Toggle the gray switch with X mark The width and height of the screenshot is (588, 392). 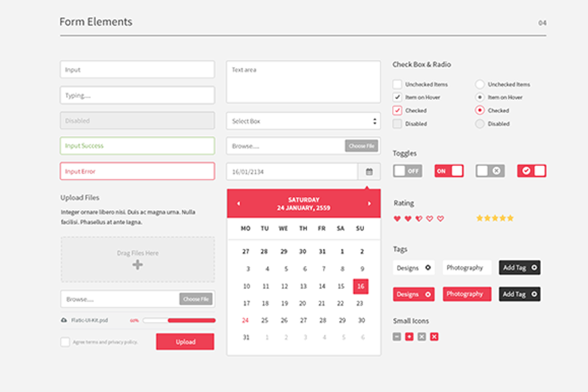[490, 171]
